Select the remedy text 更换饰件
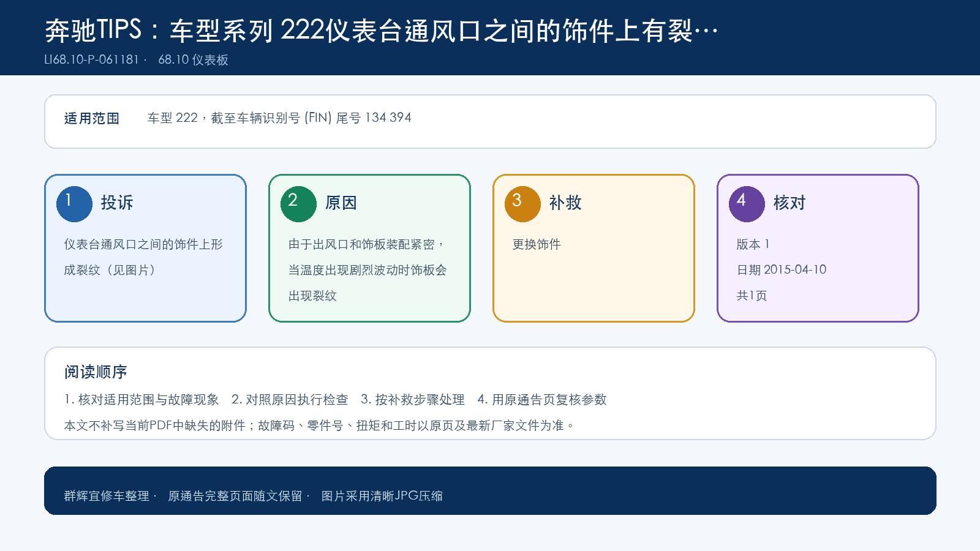 pos(537,244)
